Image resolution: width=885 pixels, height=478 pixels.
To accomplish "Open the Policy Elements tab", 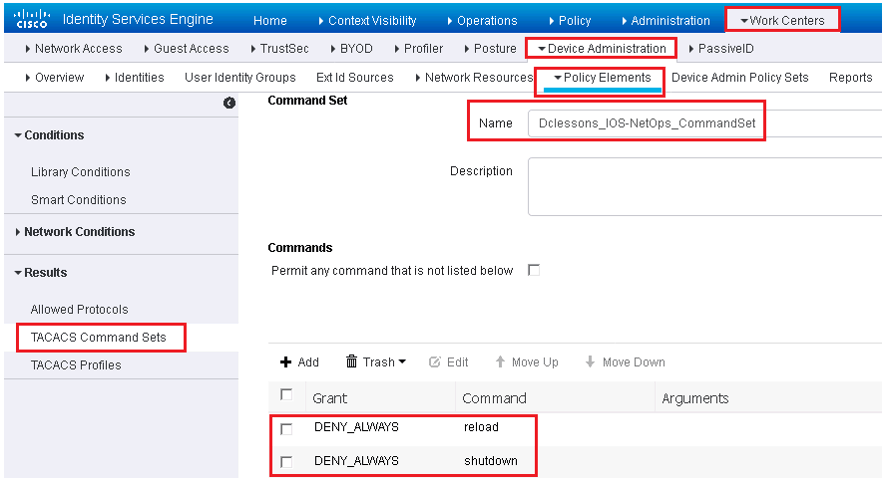I will [602, 77].
